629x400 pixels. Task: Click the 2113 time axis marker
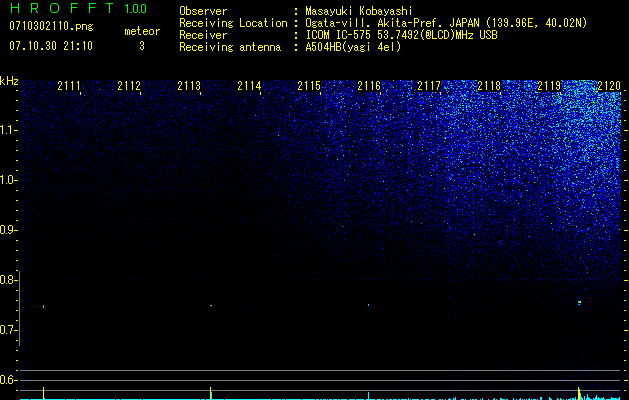click(x=189, y=86)
